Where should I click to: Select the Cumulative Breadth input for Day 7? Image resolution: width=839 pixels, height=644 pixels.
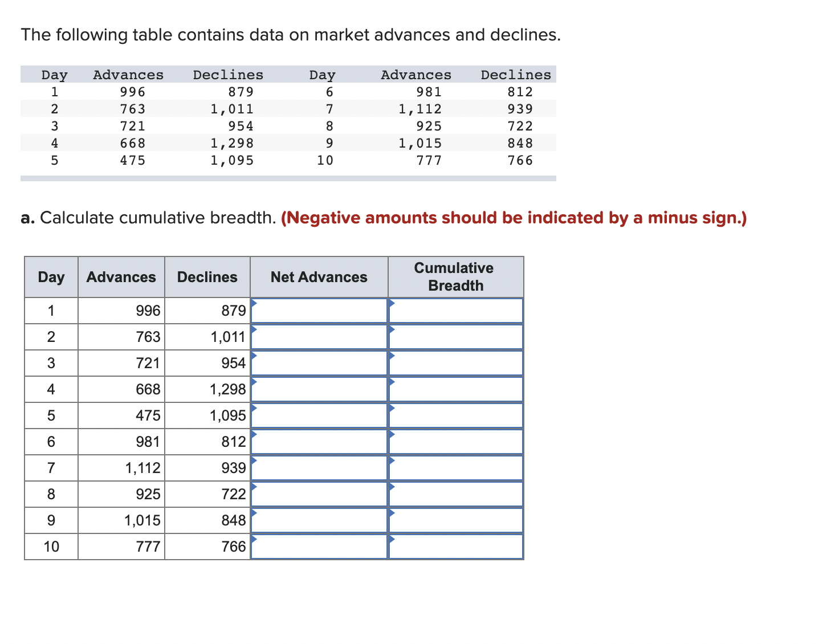pos(456,468)
